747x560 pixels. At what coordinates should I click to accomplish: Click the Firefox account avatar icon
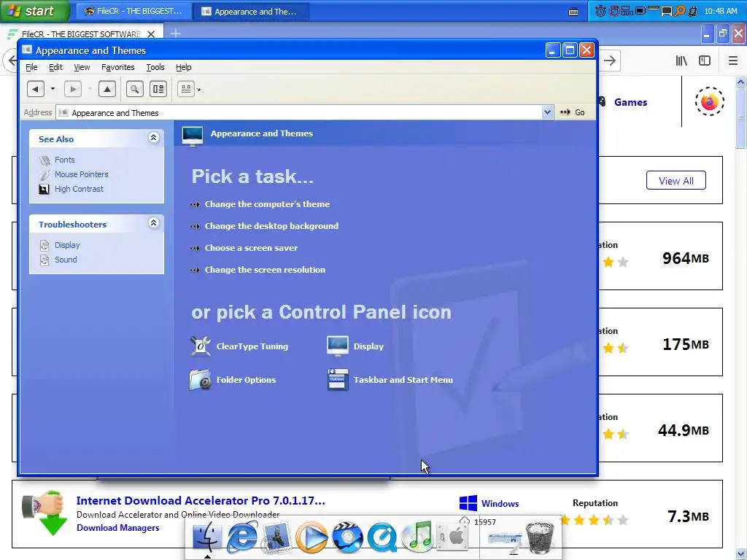coord(709,101)
